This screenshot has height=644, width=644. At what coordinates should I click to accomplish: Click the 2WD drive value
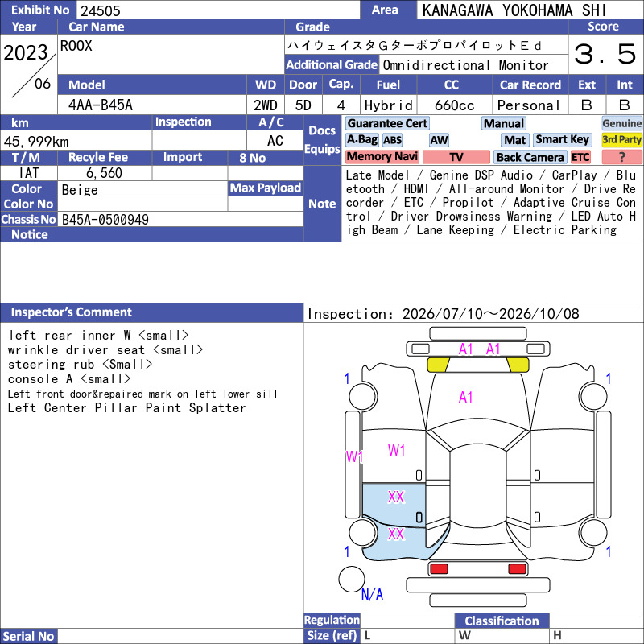266,105
